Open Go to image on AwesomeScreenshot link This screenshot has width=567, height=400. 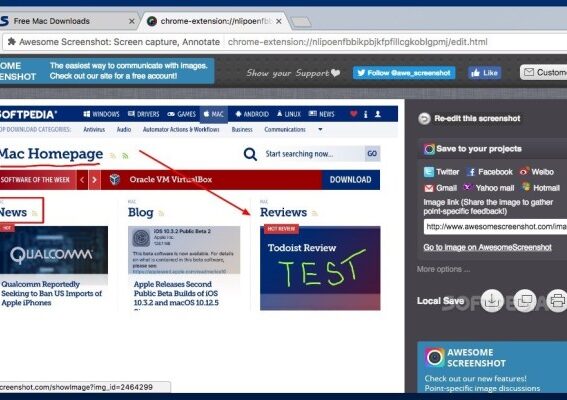487,247
